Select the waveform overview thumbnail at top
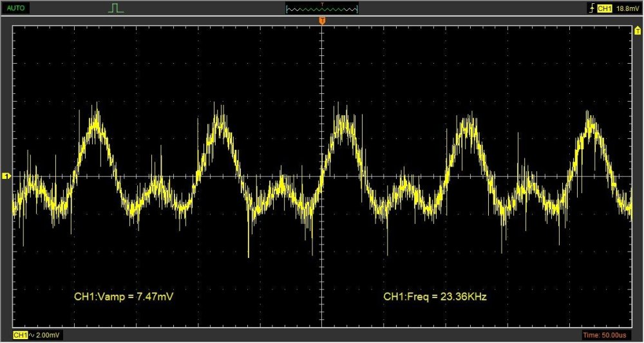The height and width of the screenshot is (343, 644). [x=322, y=8]
